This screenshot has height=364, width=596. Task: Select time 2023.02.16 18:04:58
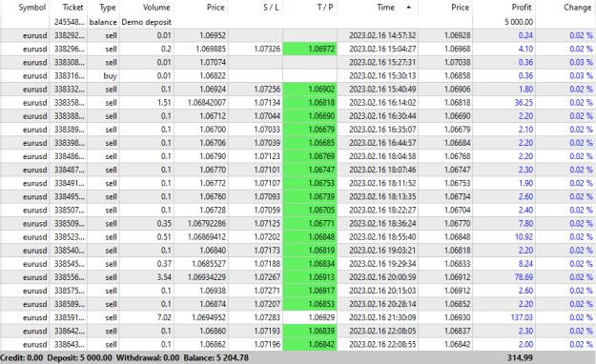tap(382, 156)
